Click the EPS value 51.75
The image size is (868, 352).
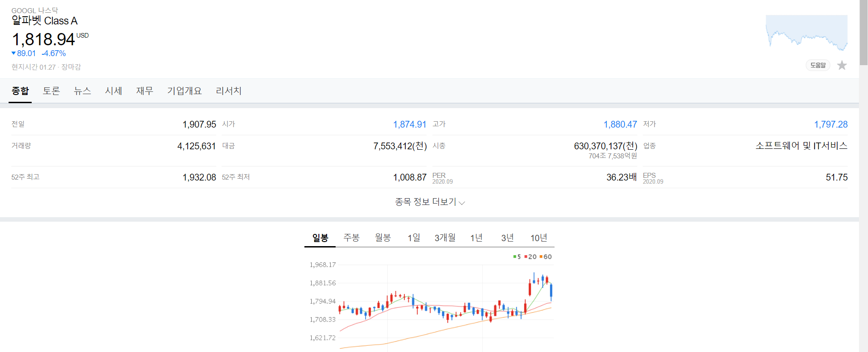coord(836,177)
